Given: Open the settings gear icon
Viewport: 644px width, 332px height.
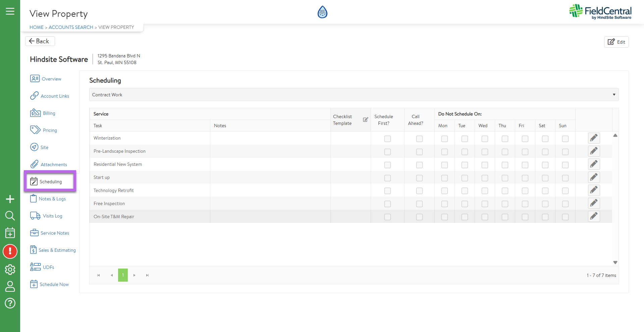Looking at the screenshot, I should tap(10, 269).
